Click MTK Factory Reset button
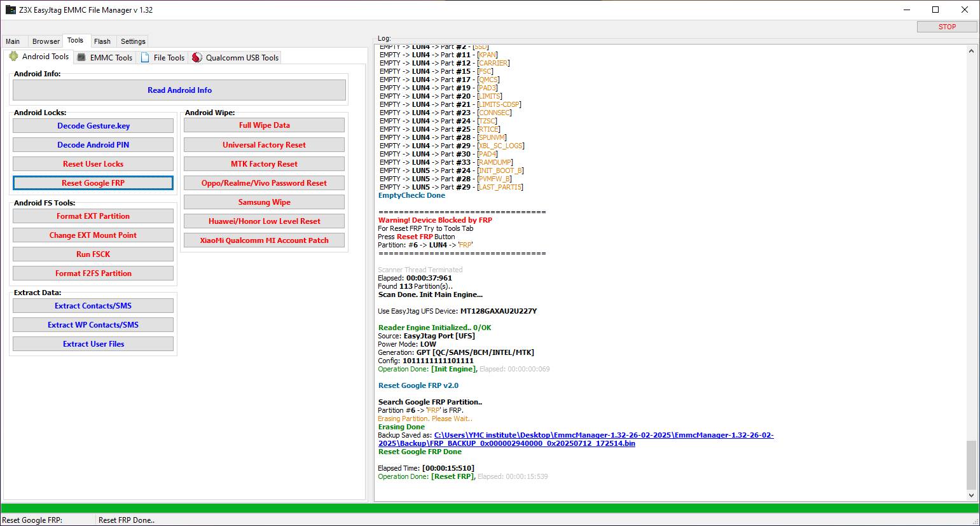 265,164
